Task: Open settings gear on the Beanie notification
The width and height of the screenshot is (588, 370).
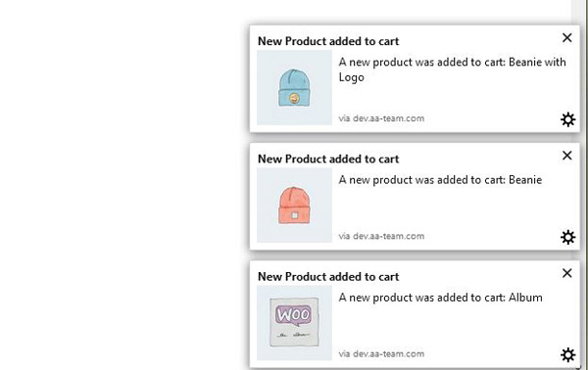Action: 567,237
